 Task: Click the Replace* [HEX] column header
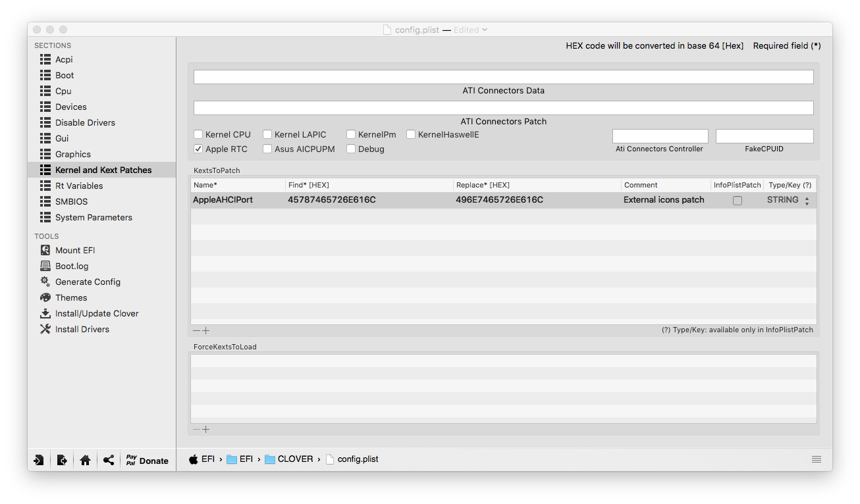click(537, 185)
